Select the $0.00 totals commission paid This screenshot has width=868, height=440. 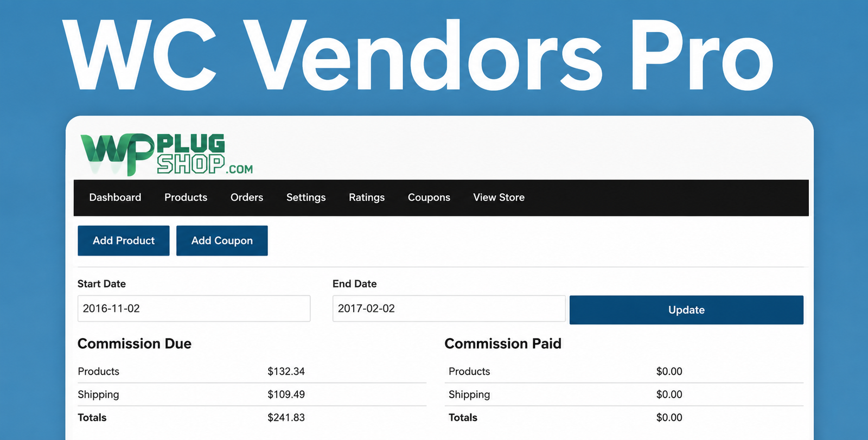coord(669,418)
